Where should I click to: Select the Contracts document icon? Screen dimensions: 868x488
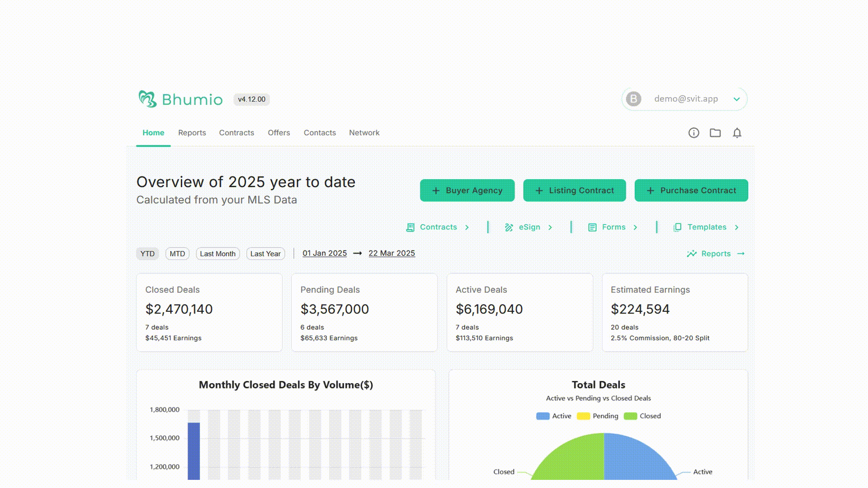[x=410, y=227]
